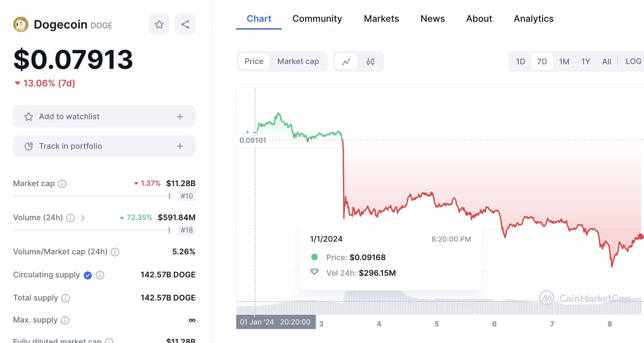Click pie chart icon in Track in portfolio
This screenshot has height=343, width=644.
pyautogui.click(x=29, y=146)
